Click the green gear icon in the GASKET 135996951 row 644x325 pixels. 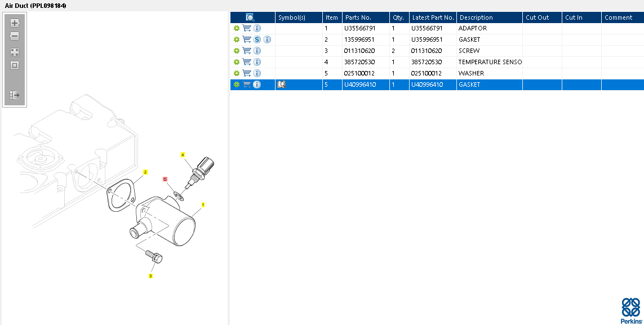click(x=237, y=39)
